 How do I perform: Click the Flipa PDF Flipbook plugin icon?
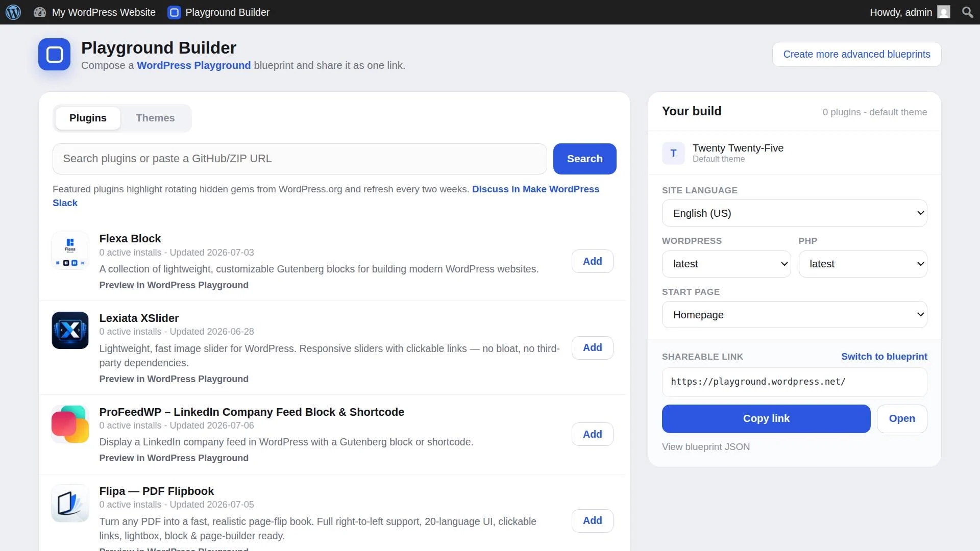pos(70,504)
